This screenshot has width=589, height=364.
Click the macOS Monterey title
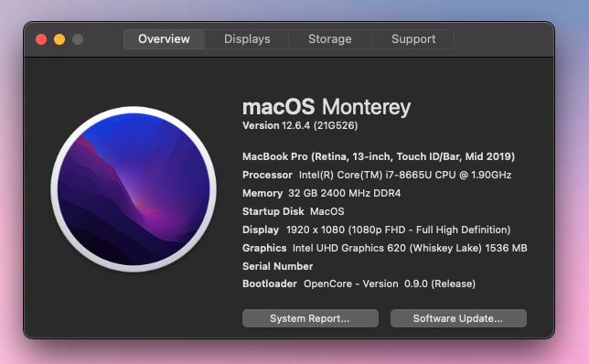click(x=327, y=107)
